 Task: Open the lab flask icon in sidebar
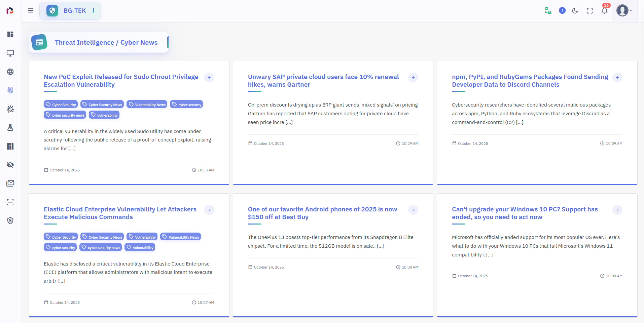click(10, 128)
